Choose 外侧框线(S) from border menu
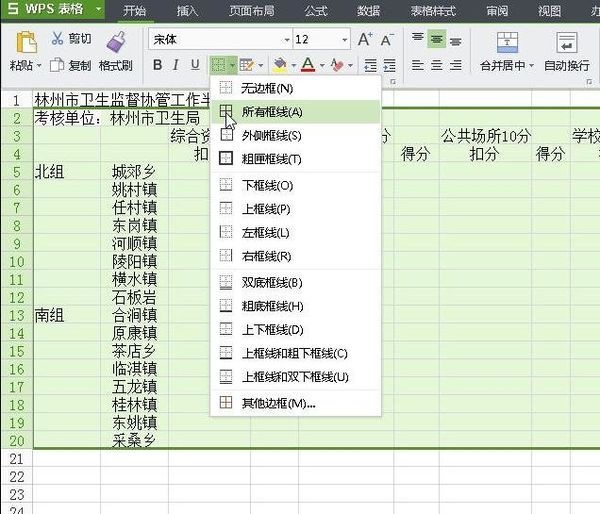The width and height of the screenshot is (600, 514). (295, 135)
